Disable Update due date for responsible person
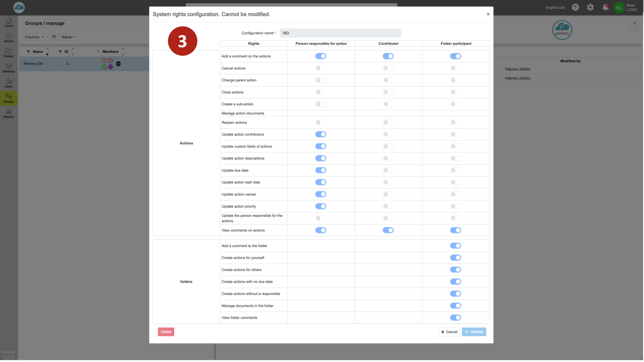The width and height of the screenshot is (644, 362). 320,170
